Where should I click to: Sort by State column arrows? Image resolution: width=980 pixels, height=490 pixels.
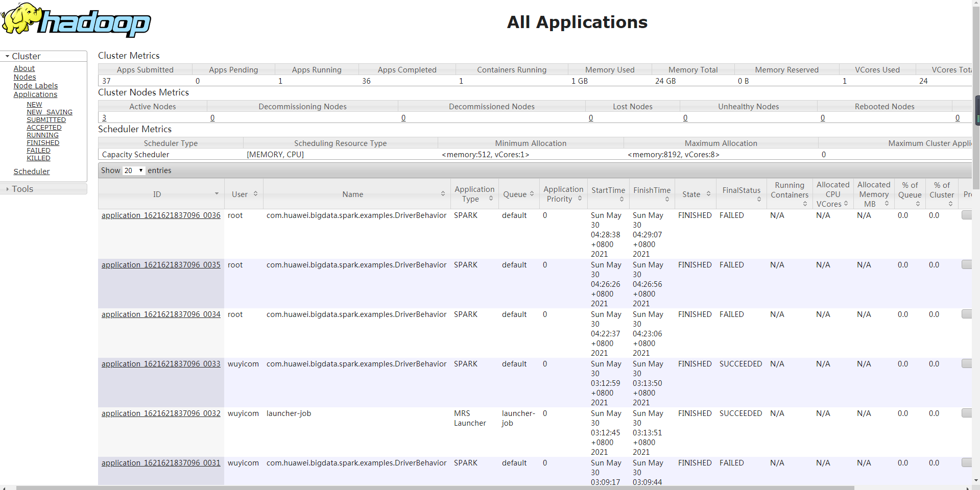tap(708, 194)
